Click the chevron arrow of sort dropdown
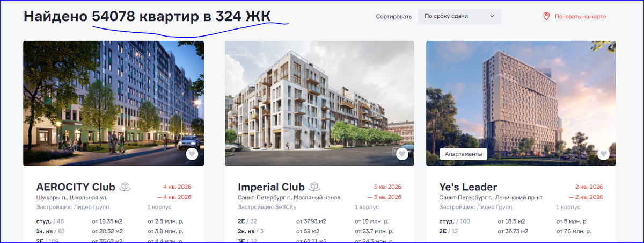This screenshot has width=644, height=243. [x=492, y=16]
